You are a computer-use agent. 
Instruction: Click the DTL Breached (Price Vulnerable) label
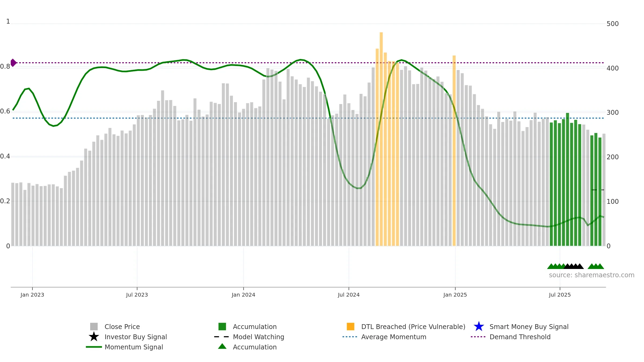click(413, 327)
